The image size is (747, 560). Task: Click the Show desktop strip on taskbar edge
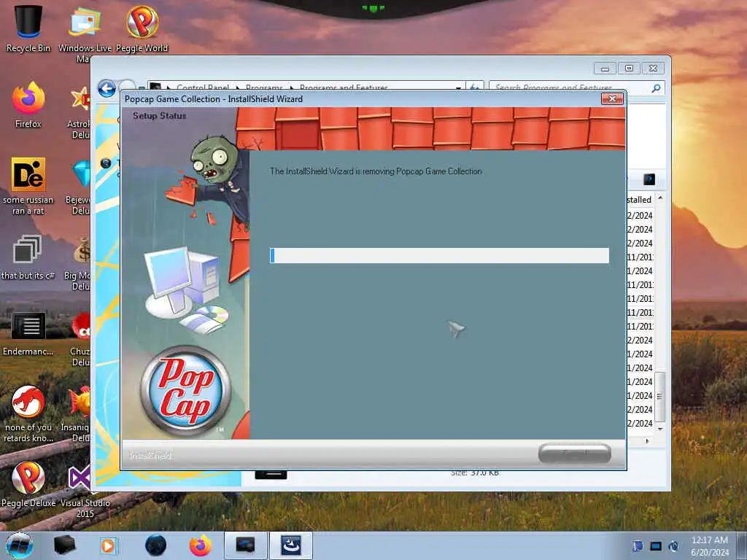pos(742,545)
